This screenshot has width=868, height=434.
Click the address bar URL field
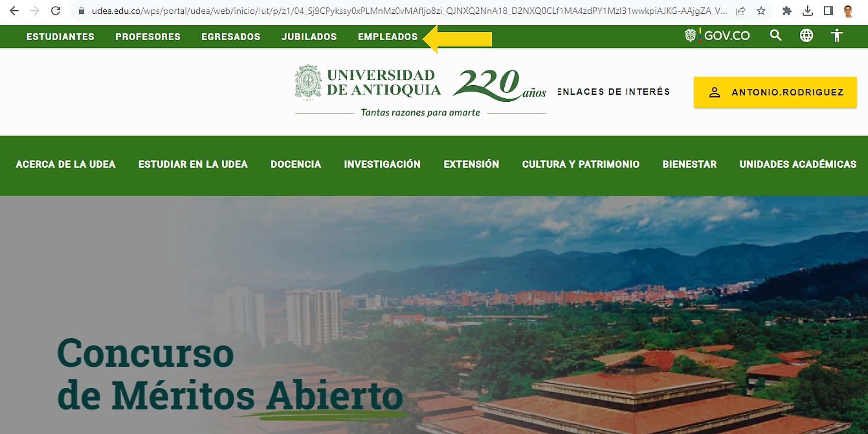pyautogui.click(x=409, y=11)
